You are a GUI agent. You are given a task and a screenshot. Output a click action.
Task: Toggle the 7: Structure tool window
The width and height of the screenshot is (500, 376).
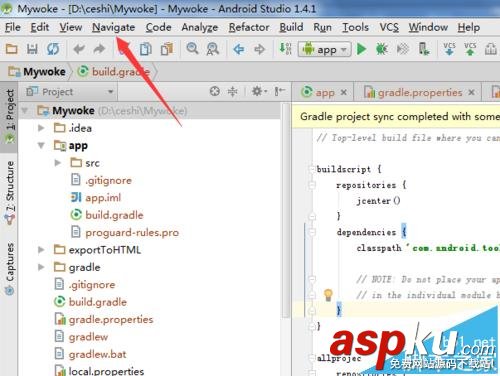(9, 192)
